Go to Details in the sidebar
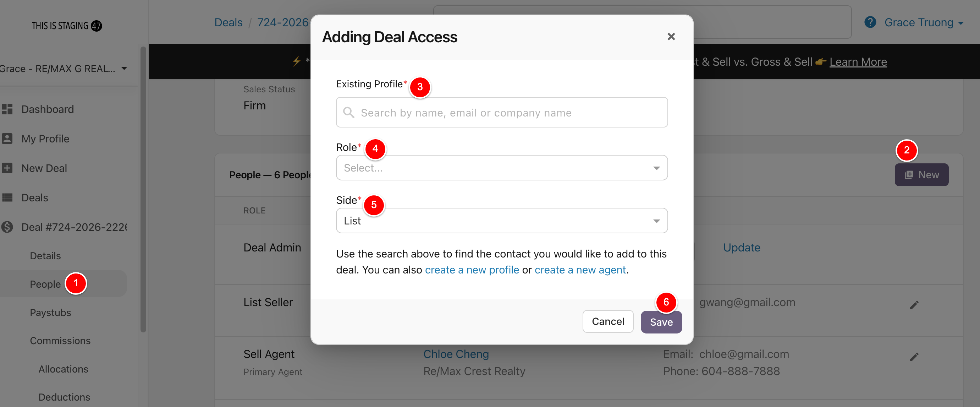The height and width of the screenshot is (407, 980). click(45, 256)
